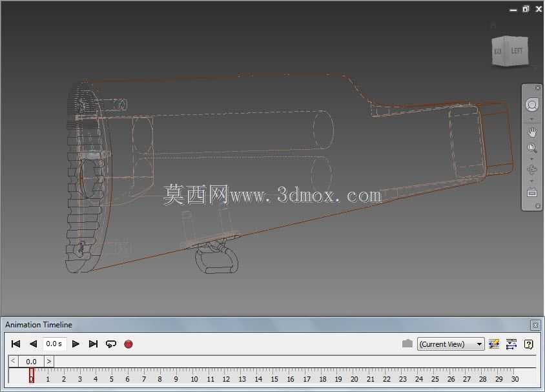Open the timeline Help button

click(529, 344)
